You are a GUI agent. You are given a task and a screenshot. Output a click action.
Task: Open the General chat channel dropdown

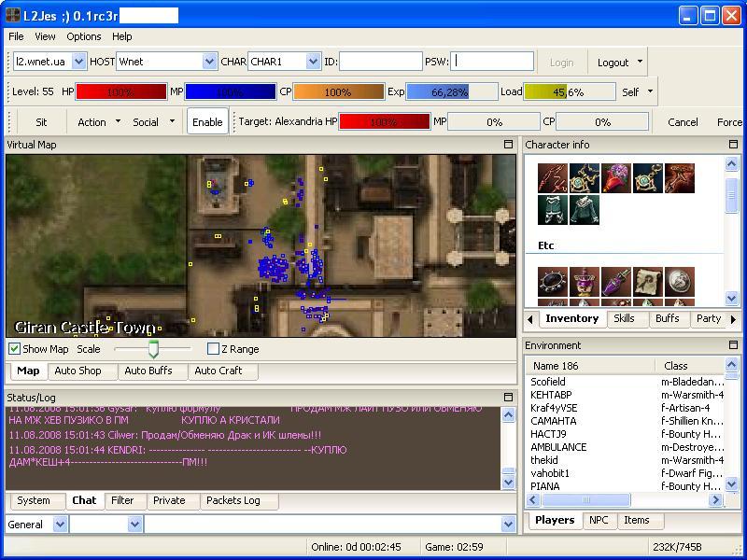coord(60,525)
